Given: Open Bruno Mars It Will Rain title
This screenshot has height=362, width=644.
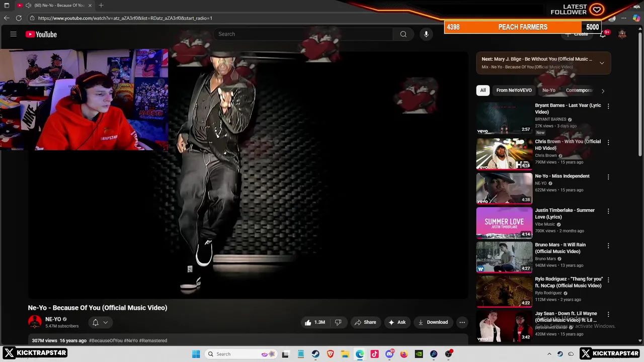Looking at the screenshot, I should coord(560,248).
